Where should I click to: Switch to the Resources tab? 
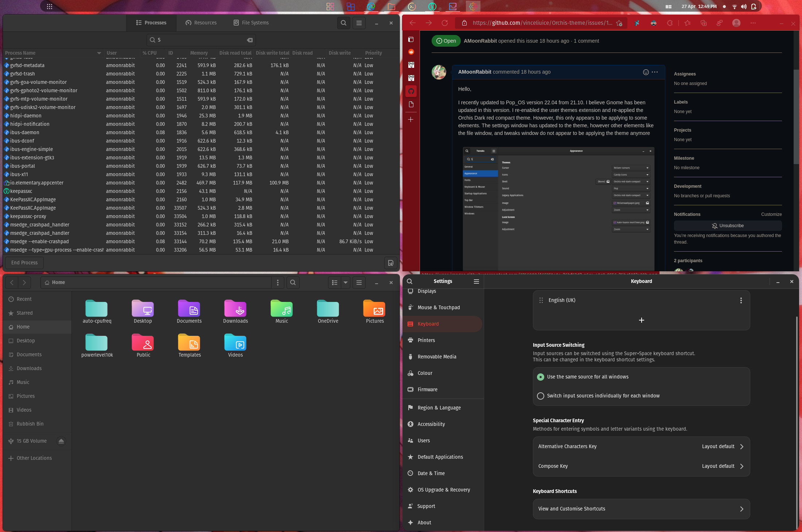coord(201,23)
